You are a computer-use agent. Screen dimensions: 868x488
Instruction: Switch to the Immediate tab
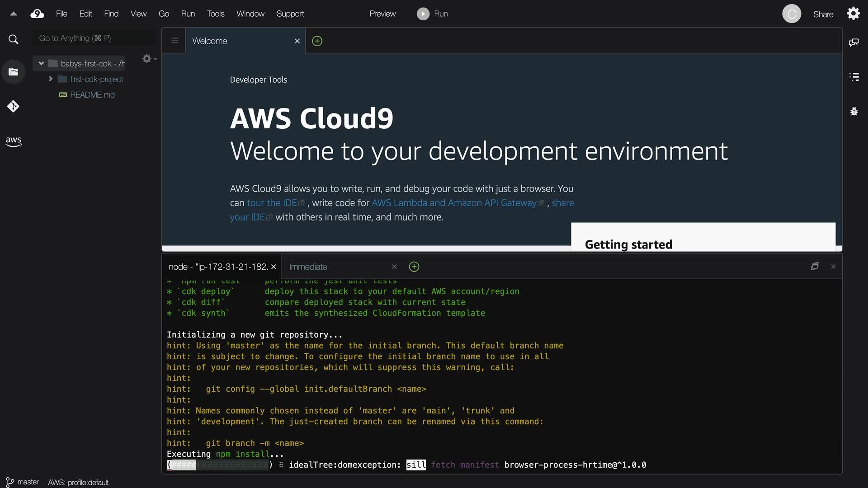point(308,267)
